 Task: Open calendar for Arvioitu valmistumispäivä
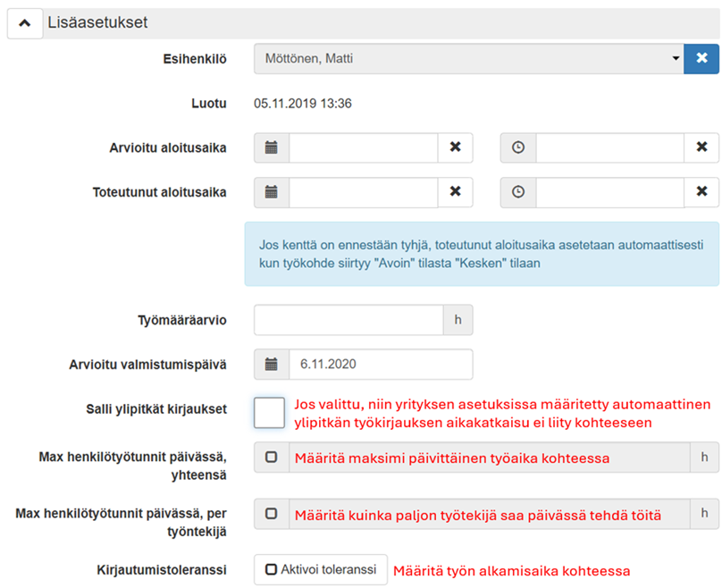click(x=272, y=364)
